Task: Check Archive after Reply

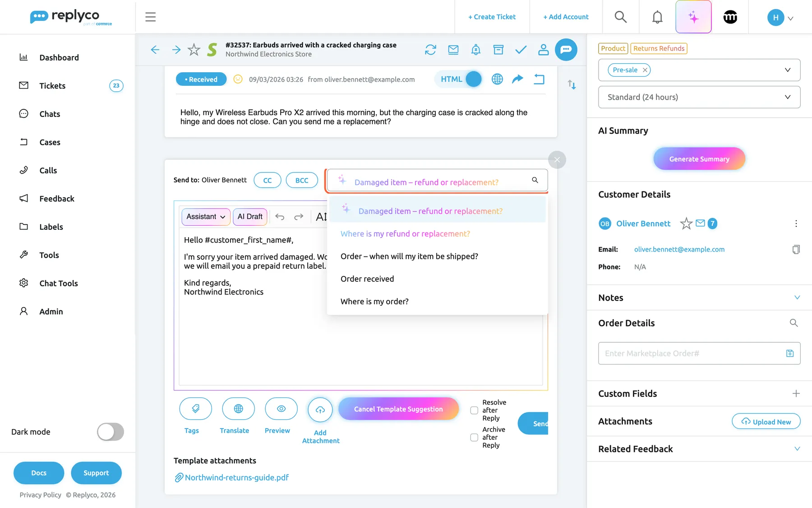Action: pyautogui.click(x=474, y=438)
